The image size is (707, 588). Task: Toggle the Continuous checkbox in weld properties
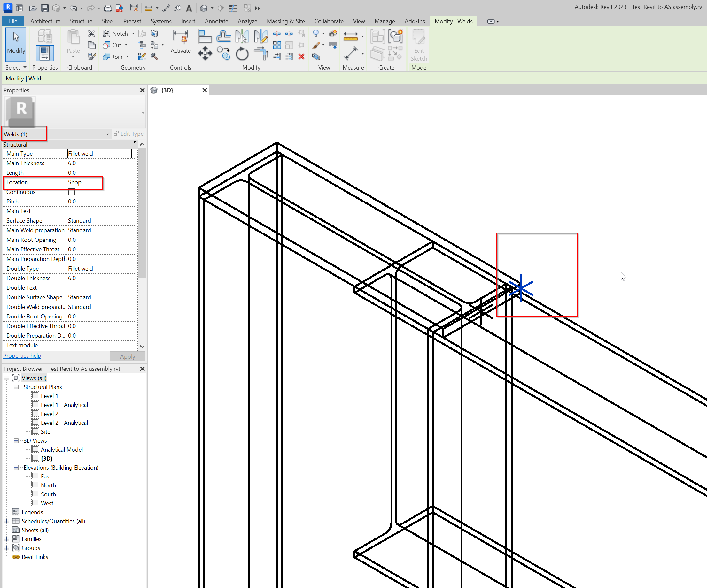click(71, 192)
